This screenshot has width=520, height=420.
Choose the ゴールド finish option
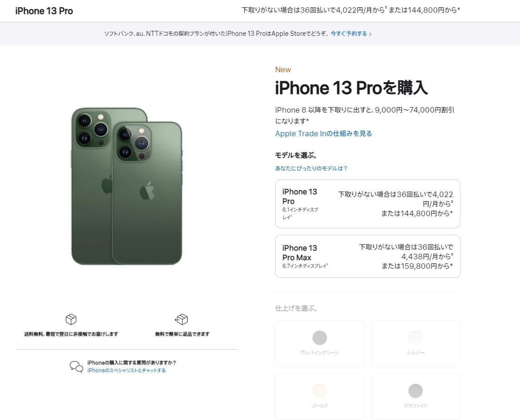(x=320, y=396)
